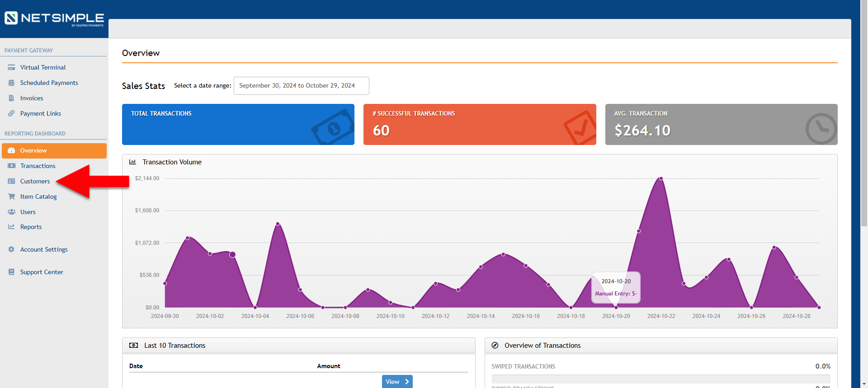
Task: Click the Last 10 Transactions money icon
Action: [133, 345]
